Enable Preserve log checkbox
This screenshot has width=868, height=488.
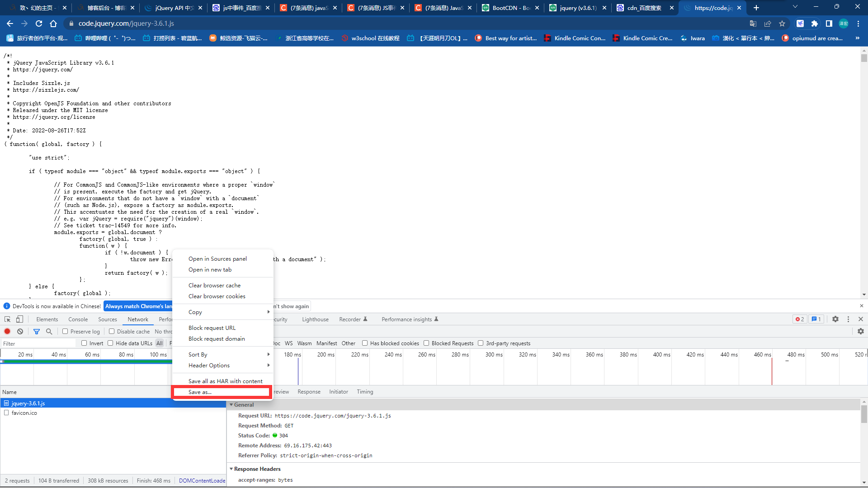(65, 331)
